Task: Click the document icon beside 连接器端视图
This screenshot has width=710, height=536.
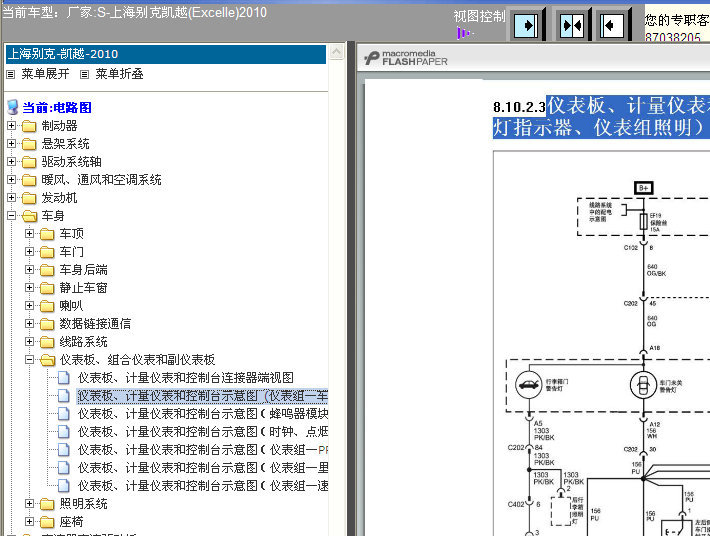Action: click(63, 378)
